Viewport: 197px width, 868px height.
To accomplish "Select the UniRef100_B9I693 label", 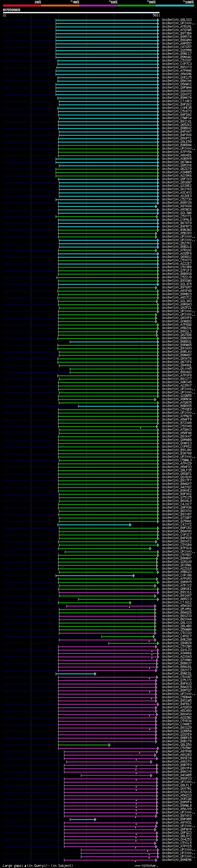I will click(177, 349).
